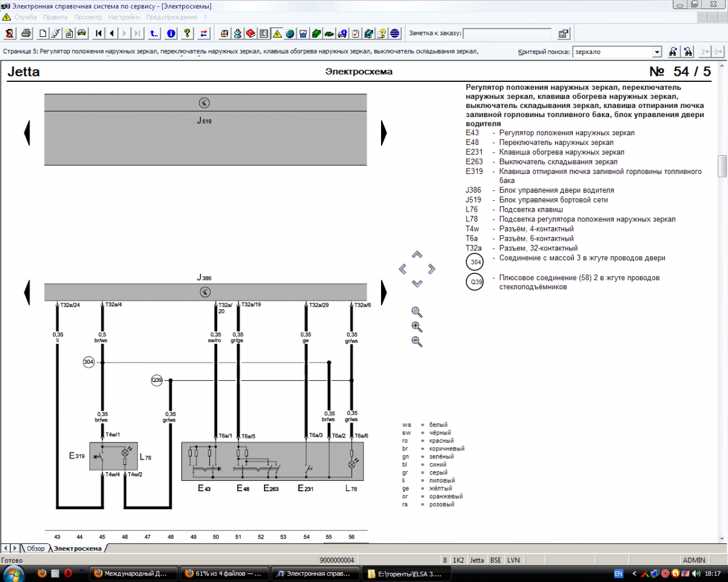Click 'E231 - Клавиша обогрева наружных зеркал' legend row
The width and height of the screenshot is (728, 582).
[x=545, y=152]
